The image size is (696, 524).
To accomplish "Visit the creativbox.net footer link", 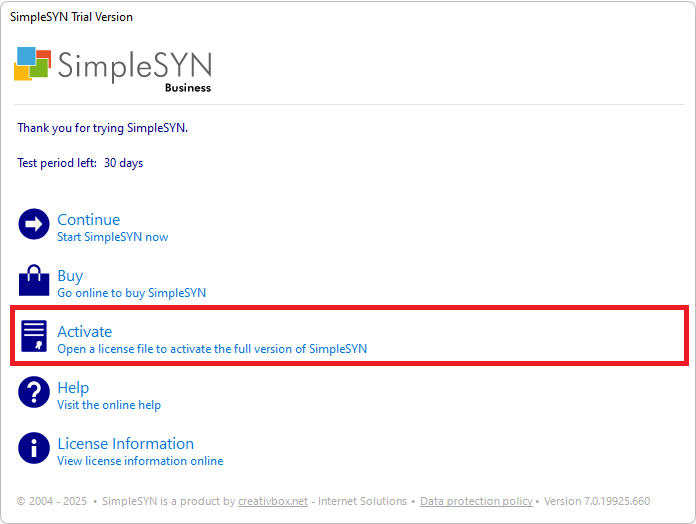I will (273, 501).
